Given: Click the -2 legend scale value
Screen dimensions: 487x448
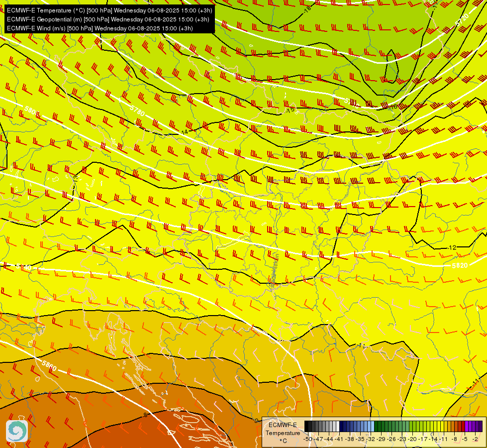Looking at the screenshot, I should [475, 439].
